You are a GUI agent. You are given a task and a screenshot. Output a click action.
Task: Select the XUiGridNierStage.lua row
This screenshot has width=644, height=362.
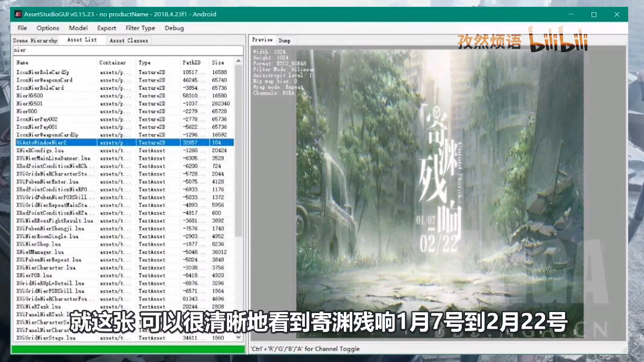point(124,338)
